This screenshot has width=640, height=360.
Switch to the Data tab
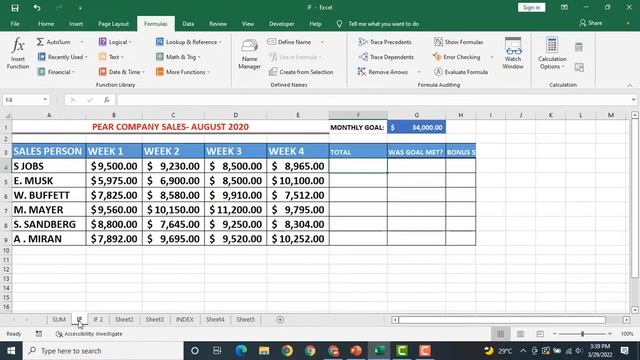(188, 24)
